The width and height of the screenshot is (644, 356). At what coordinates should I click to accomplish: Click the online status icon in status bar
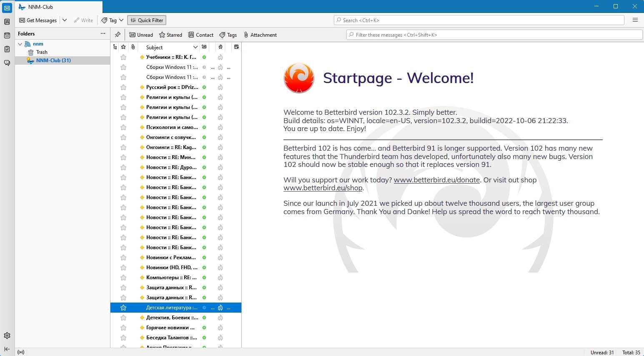pyautogui.click(x=21, y=352)
